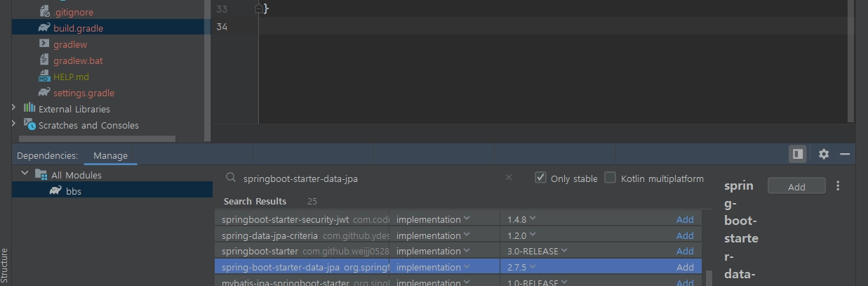Expand the External Libraries tree node
Image resolution: width=868 pixels, height=286 pixels.
(x=13, y=108)
